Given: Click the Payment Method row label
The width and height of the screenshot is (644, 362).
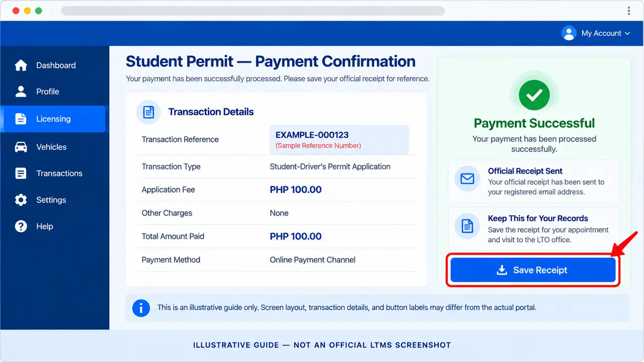Looking at the screenshot, I should tap(171, 260).
